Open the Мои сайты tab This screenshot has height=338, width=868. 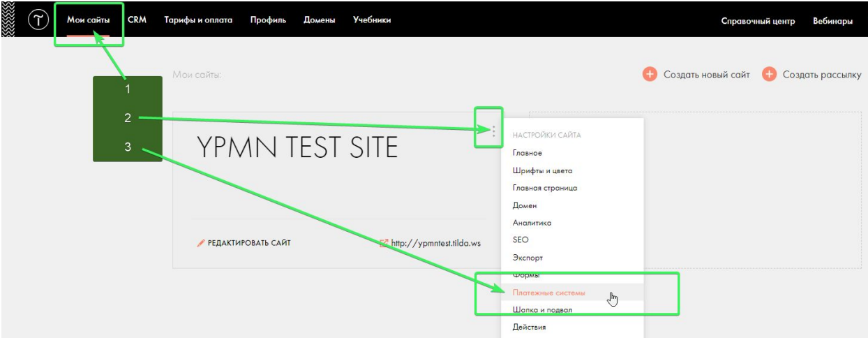tap(88, 21)
